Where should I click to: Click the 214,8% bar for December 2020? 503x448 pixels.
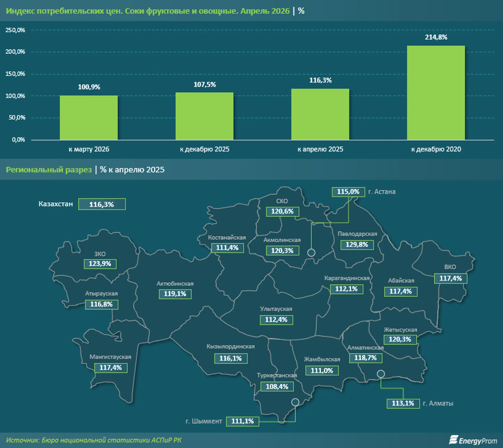tap(436, 93)
